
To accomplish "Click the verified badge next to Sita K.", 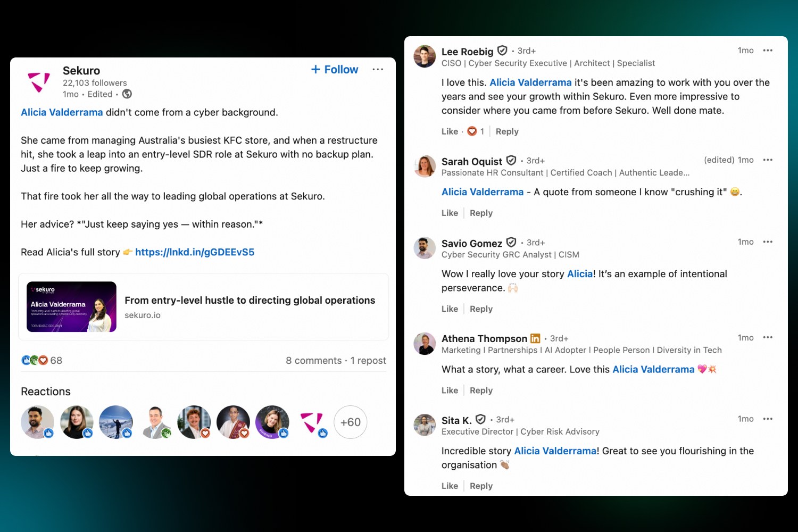I will [480, 419].
